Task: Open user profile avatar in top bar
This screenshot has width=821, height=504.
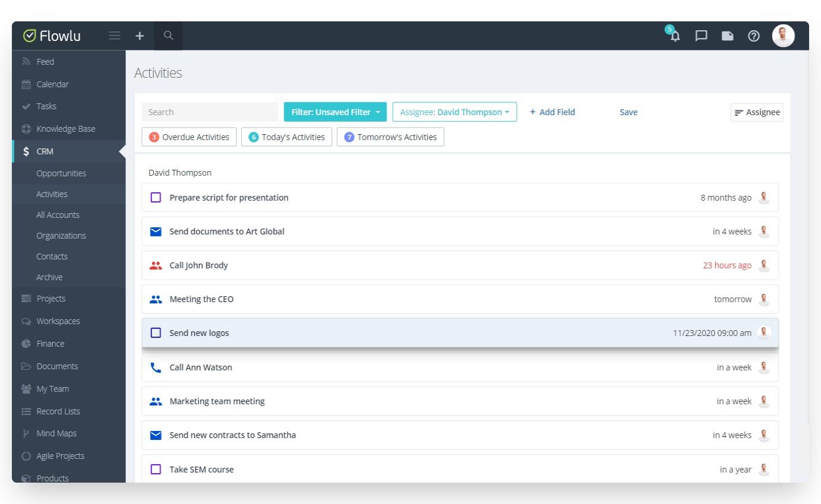Action: 783,36
